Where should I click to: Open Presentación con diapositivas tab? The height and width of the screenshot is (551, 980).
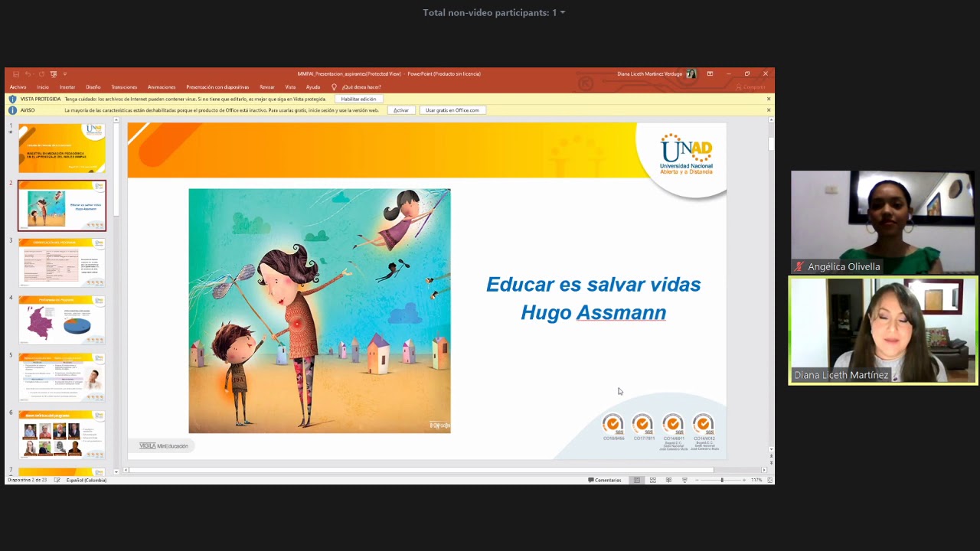(x=217, y=87)
